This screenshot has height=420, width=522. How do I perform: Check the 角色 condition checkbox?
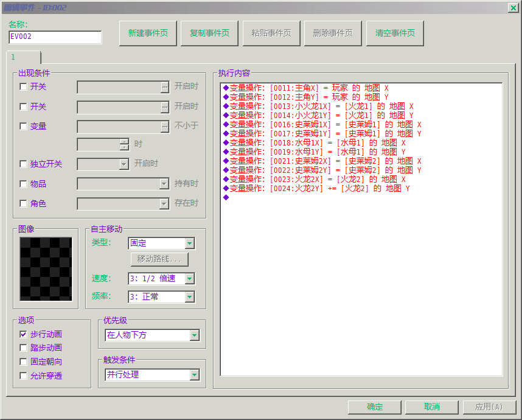point(23,203)
